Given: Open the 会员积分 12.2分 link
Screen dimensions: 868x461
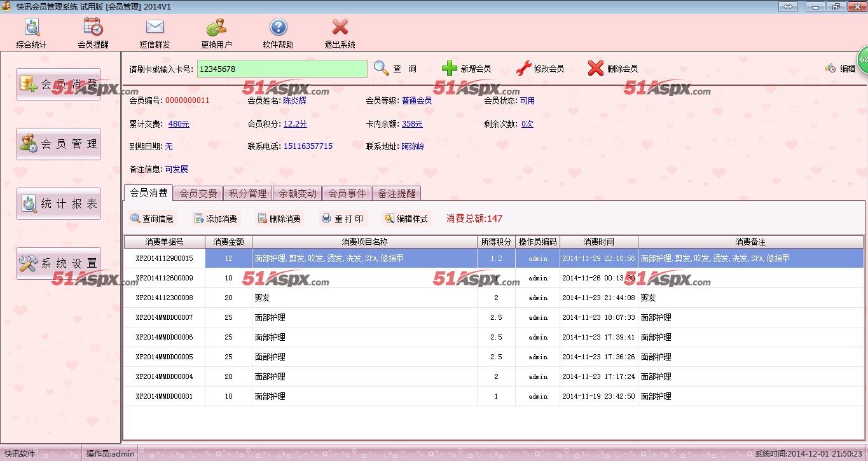Looking at the screenshot, I should coord(295,124).
